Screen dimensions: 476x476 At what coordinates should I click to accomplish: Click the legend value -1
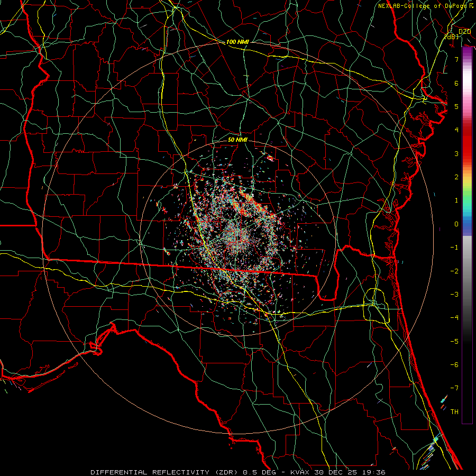(454, 248)
